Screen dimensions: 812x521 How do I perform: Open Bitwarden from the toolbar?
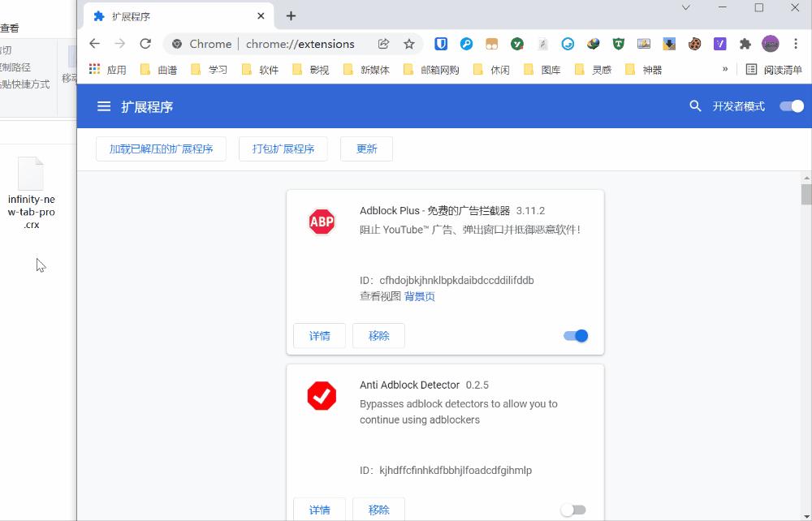coord(439,44)
